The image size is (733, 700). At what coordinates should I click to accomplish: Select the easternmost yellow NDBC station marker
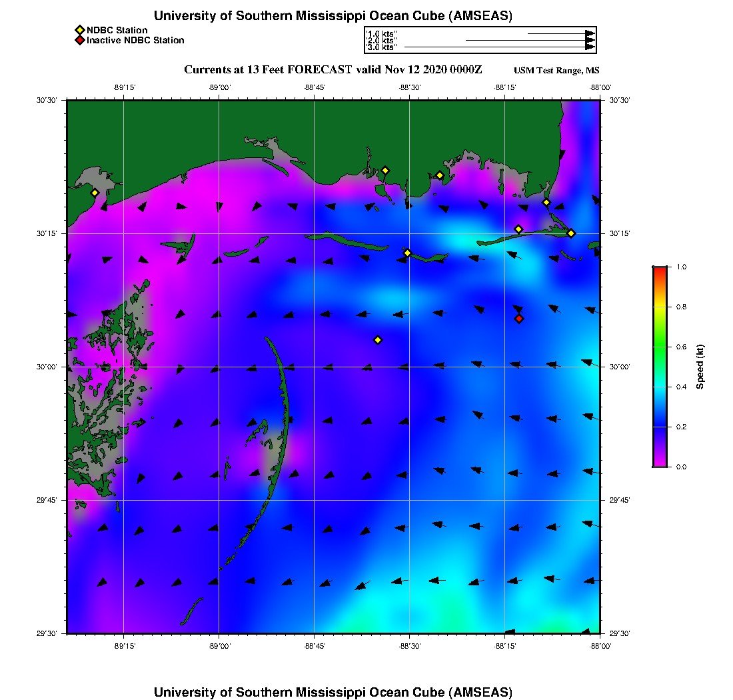pyautogui.click(x=571, y=233)
